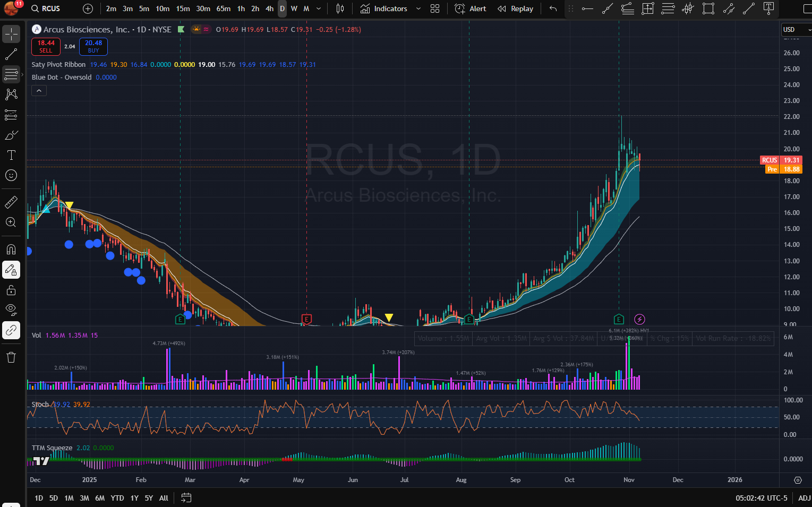The height and width of the screenshot is (507, 812).
Task: Open the timezone 05:02:42 UTC-5 menu
Action: 761,498
